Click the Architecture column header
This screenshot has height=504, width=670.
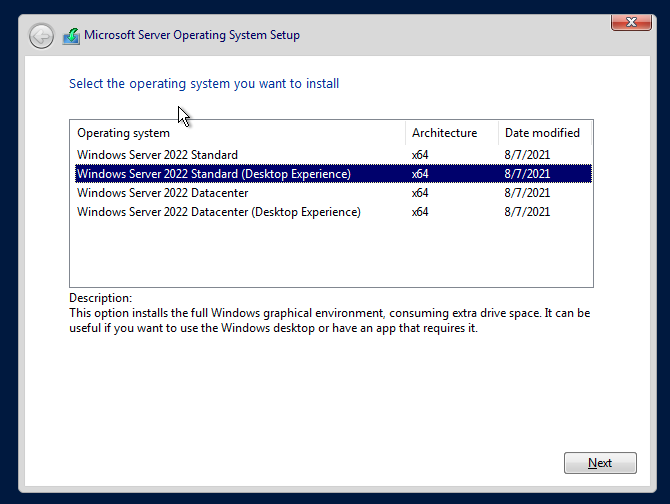point(452,133)
